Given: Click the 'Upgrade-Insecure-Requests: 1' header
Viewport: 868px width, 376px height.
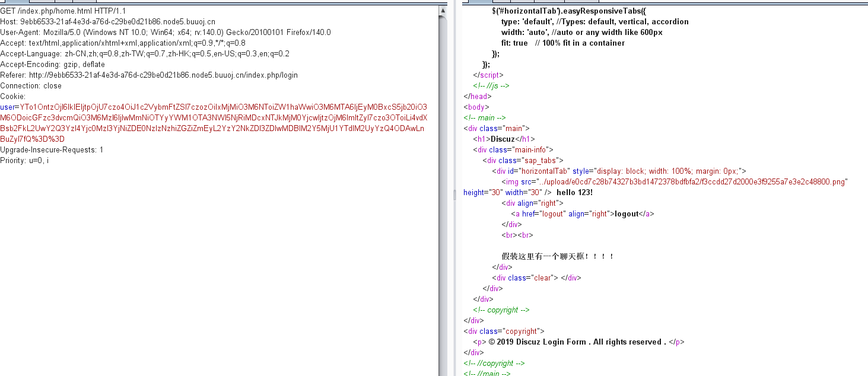Looking at the screenshot, I should [x=52, y=150].
